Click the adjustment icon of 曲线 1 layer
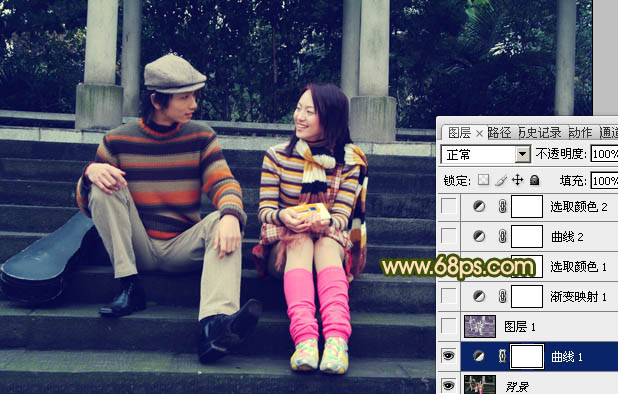Viewport: 618px width, 394px height. (479, 357)
